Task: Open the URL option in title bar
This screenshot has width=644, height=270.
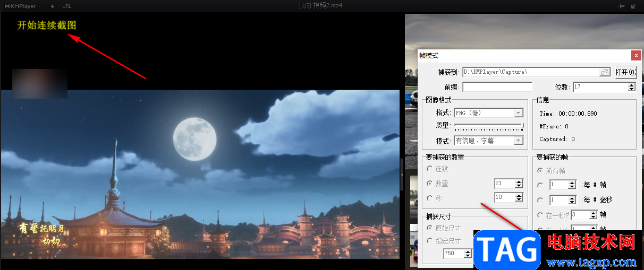Action: click(66, 6)
